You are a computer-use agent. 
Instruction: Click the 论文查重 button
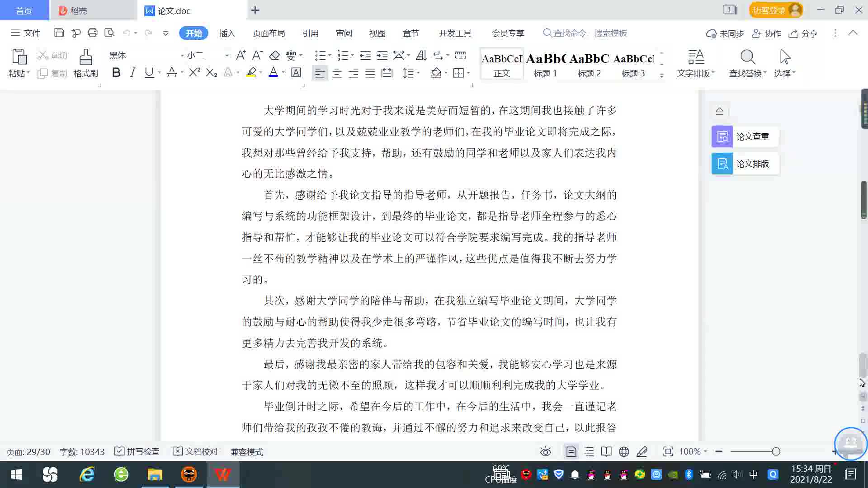point(745,136)
